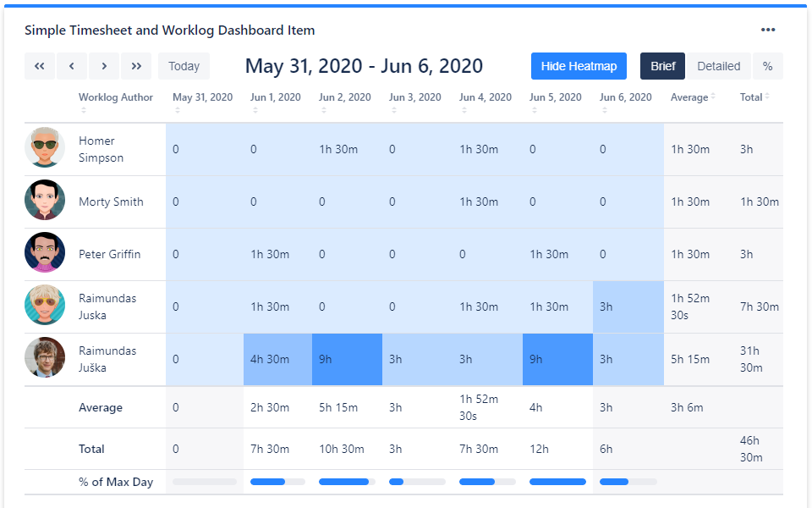Click the May 31, 2020 - Jun 6, 2020 date range

(364, 66)
